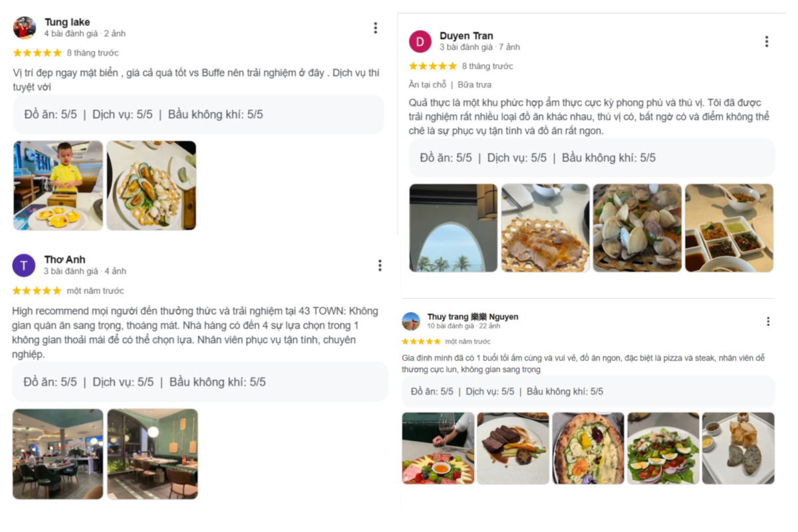Open Thuy trang's egg salad photo

[663, 448]
